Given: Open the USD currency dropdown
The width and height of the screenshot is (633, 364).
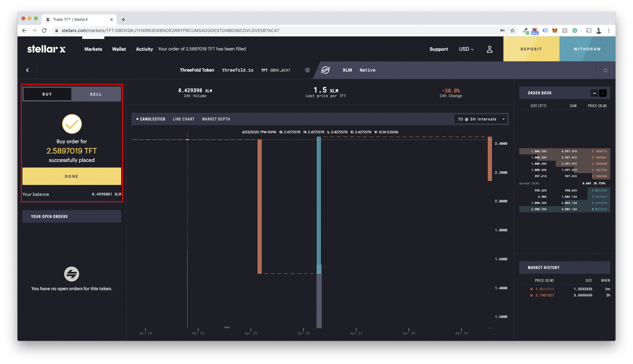Looking at the screenshot, I should (466, 49).
